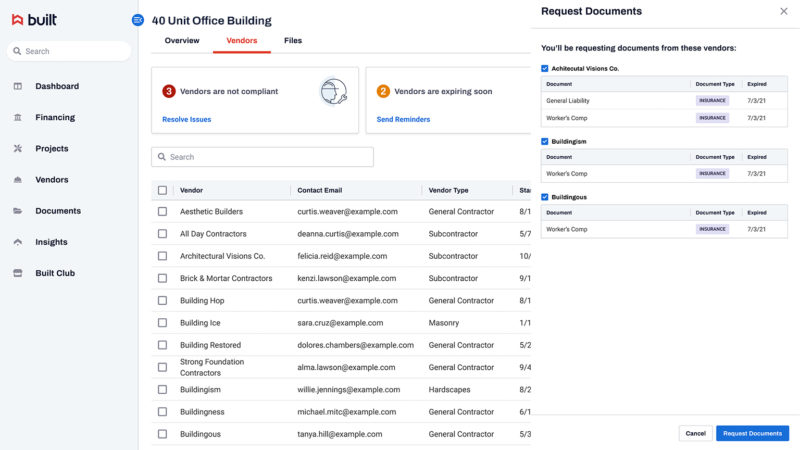Open the Financing sidebar icon

click(x=18, y=117)
